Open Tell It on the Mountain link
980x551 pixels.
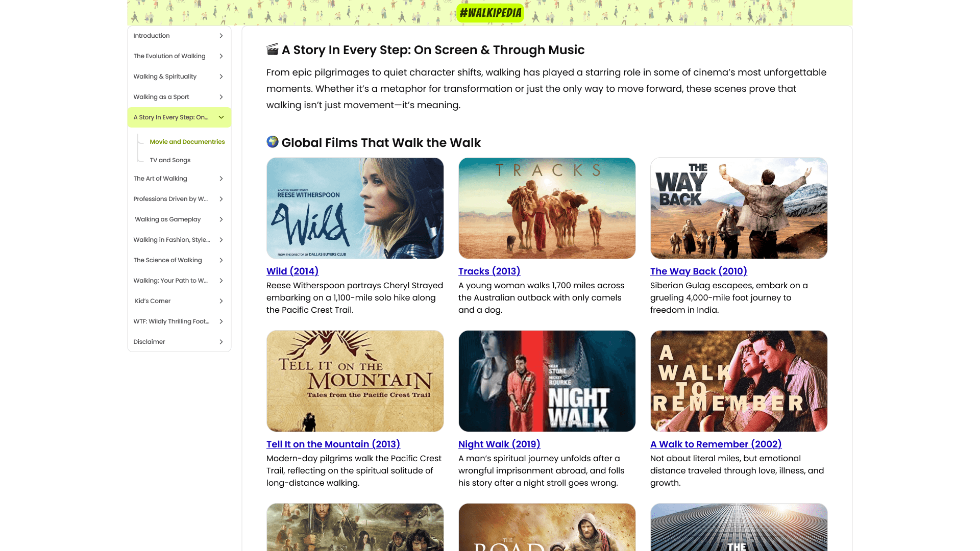tap(333, 444)
